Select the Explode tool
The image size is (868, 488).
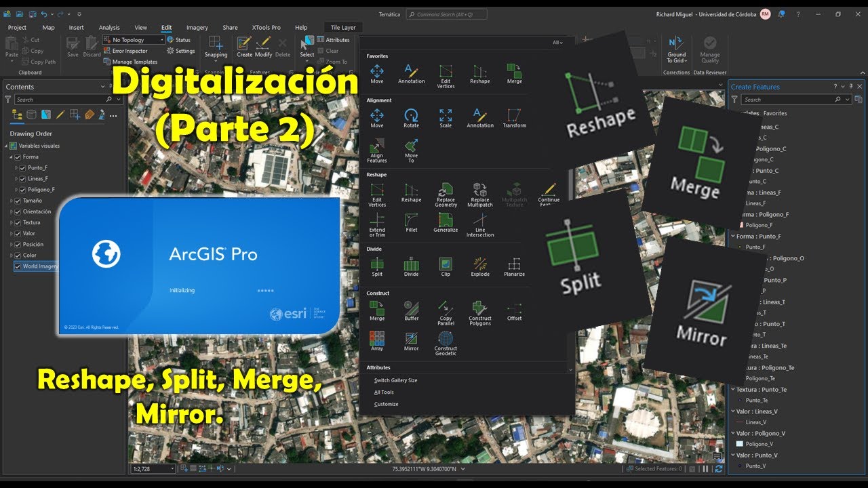[x=480, y=266]
